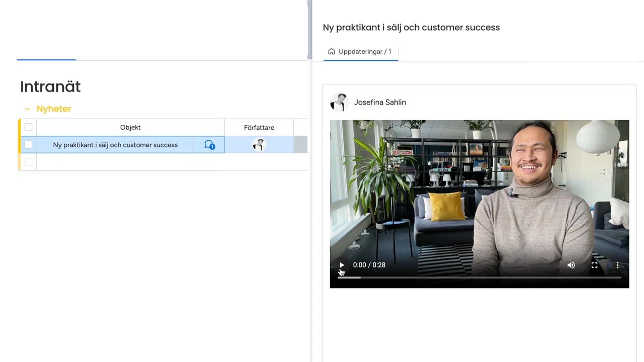Seek along the video progress bar
The image size is (644, 362).
[479, 277]
